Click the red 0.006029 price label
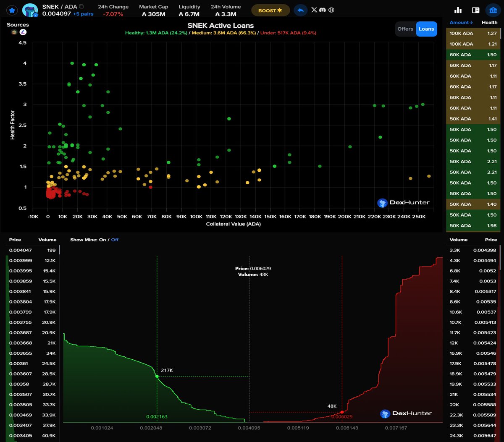Viewport: 504px width, 442px height. (342, 416)
